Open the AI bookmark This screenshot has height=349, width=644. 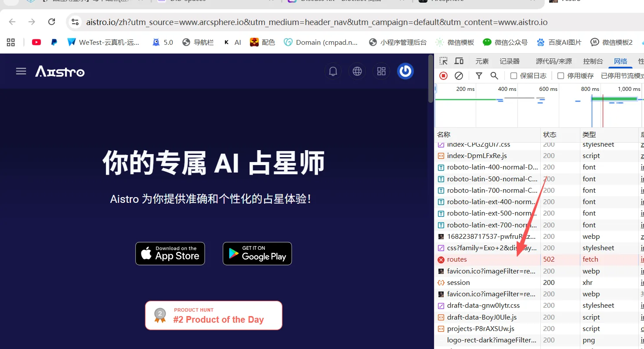(232, 42)
